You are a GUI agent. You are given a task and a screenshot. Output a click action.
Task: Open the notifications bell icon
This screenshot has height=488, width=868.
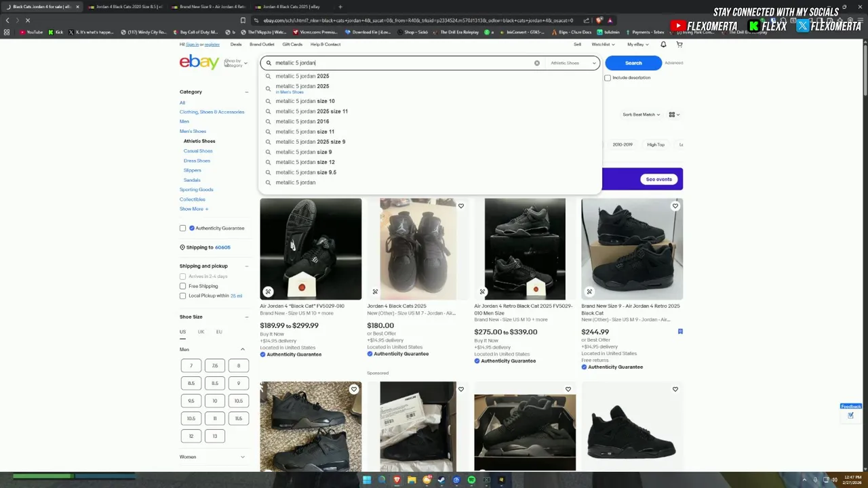tap(663, 44)
